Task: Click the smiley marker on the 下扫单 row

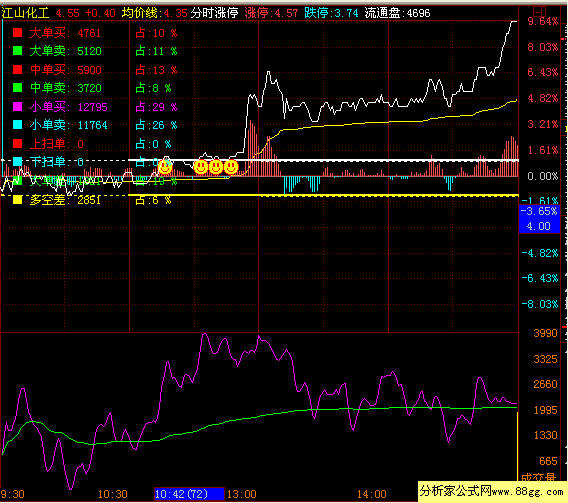Action: point(165,167)
